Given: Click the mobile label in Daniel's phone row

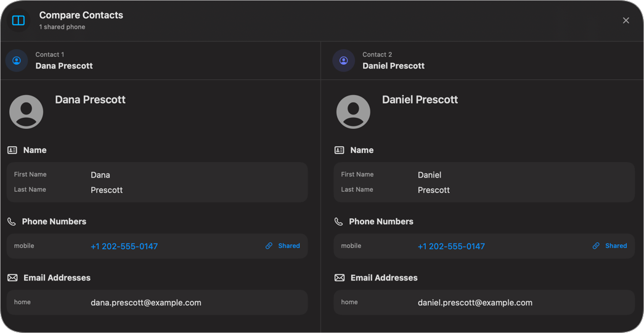Looking at the screenshot, I should coord(351,246).
